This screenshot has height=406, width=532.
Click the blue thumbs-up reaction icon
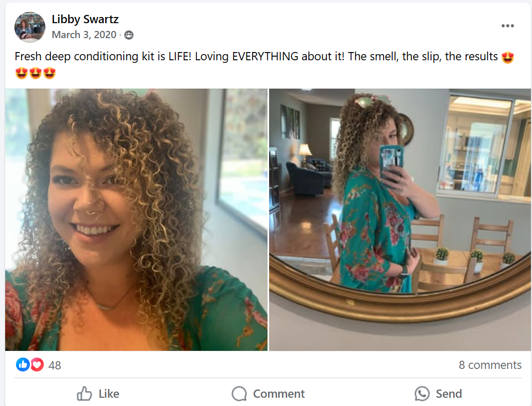coord(23,365)
